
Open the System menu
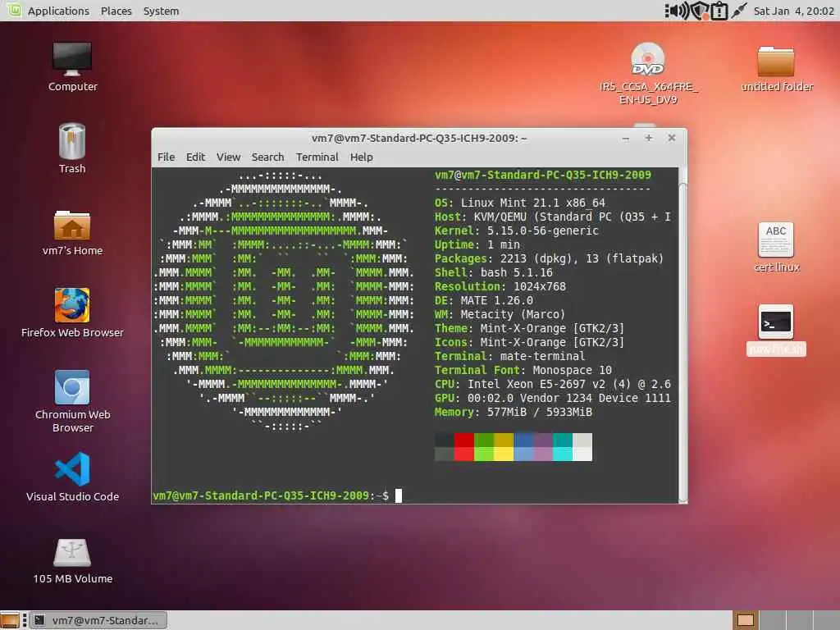162,11
